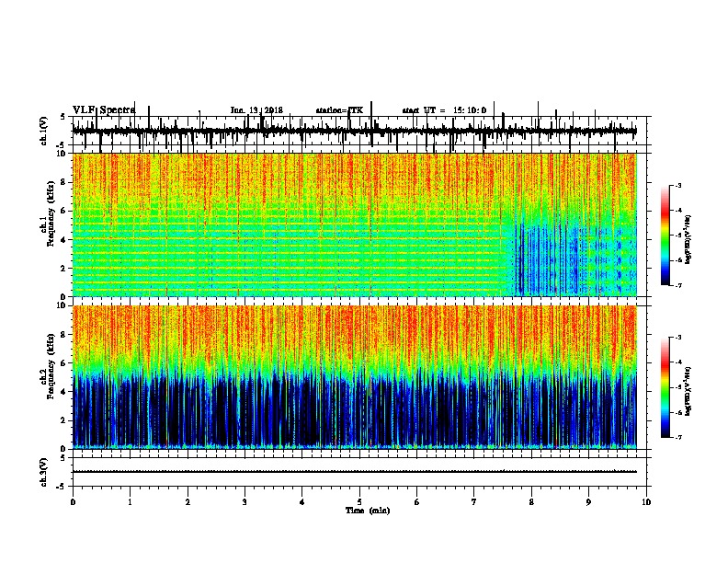Click the "-7" tick on the ch.2 color bar
The width and height of the screenshot is (728, 563).
point(677,437)
